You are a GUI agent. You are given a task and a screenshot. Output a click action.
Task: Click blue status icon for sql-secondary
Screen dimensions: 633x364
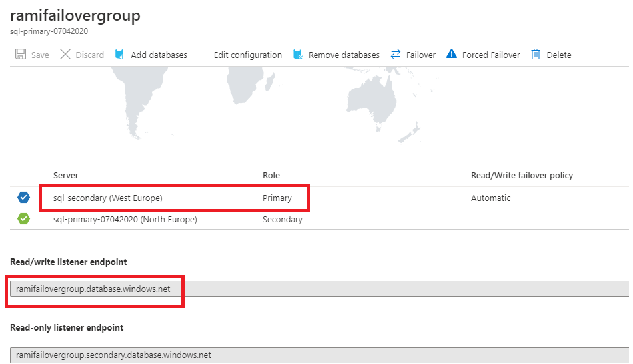[x=24, y=198]
